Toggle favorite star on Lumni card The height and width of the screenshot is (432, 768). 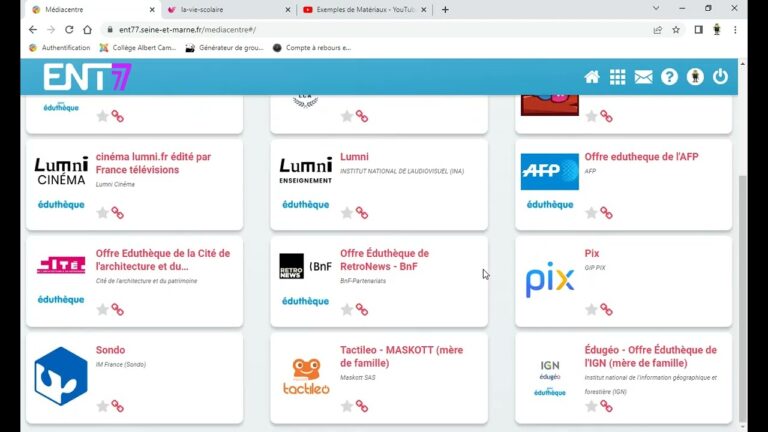(x=347, y=213)
